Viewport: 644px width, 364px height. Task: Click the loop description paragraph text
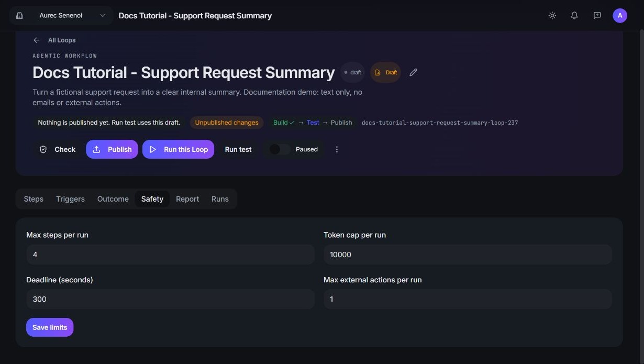tap(197, 97)
